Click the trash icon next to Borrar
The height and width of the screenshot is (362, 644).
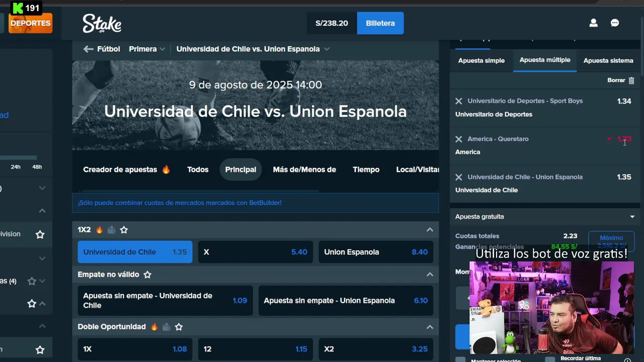(x=631, y=80)
